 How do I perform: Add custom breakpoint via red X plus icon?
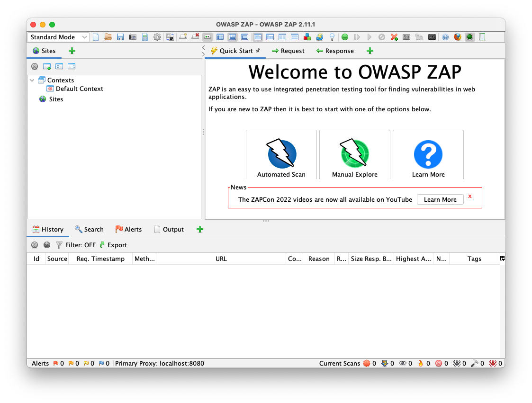pos(394,37)
